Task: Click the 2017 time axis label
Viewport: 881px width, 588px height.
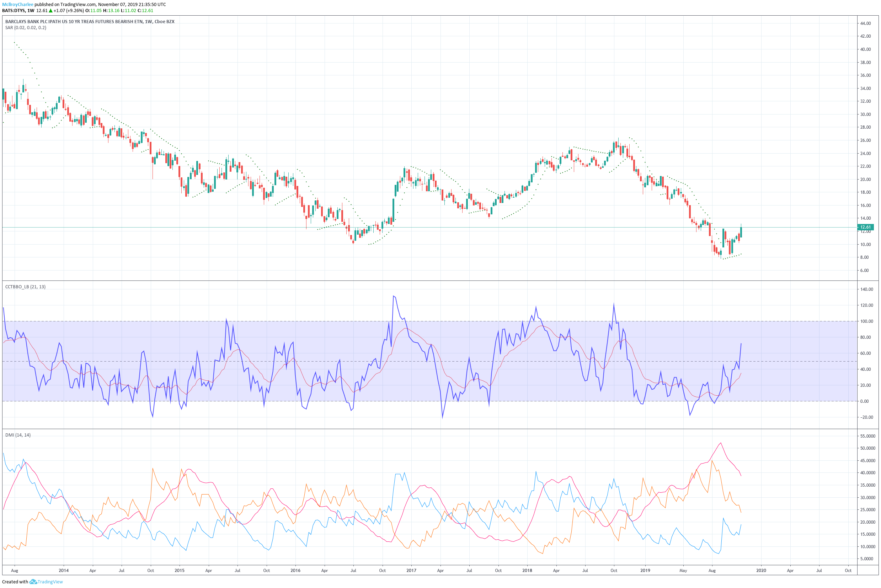Action: point(411,571)
